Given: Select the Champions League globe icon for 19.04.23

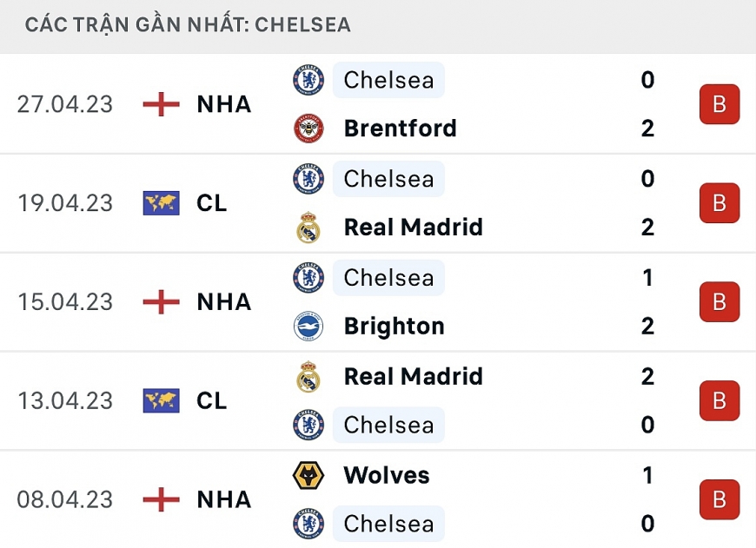Looking at the screenshot, I should (161, 203).
